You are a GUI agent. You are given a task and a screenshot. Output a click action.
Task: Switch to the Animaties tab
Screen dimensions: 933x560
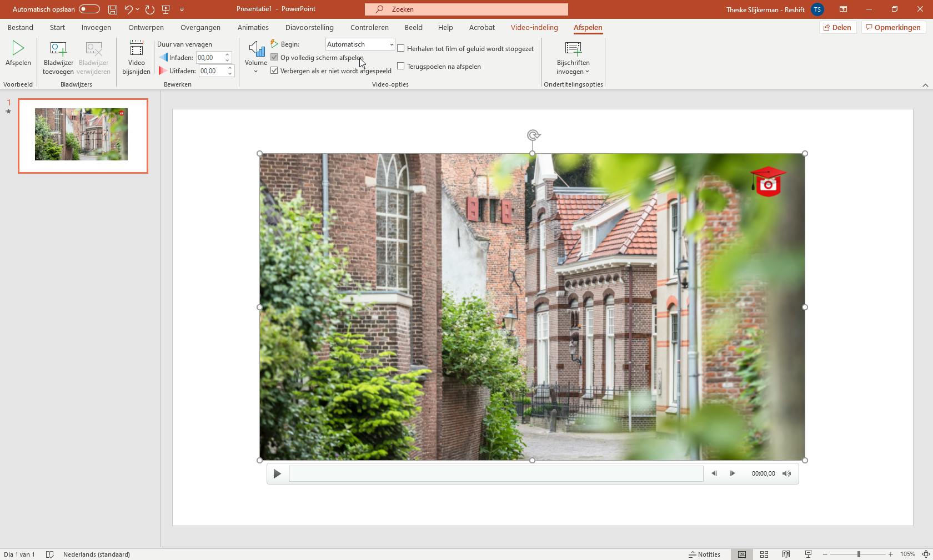pyautogui.click(x=253, y=27)
